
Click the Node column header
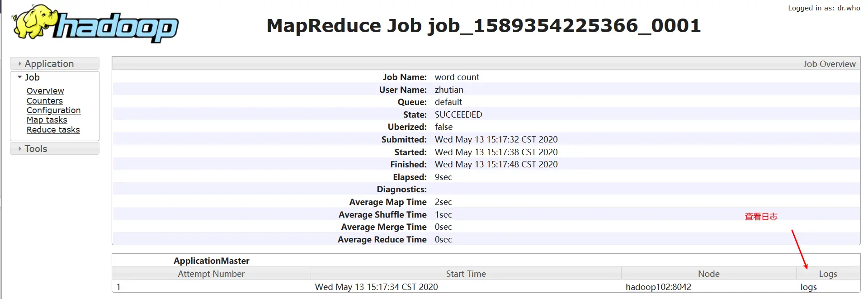(x=709, y=273)
